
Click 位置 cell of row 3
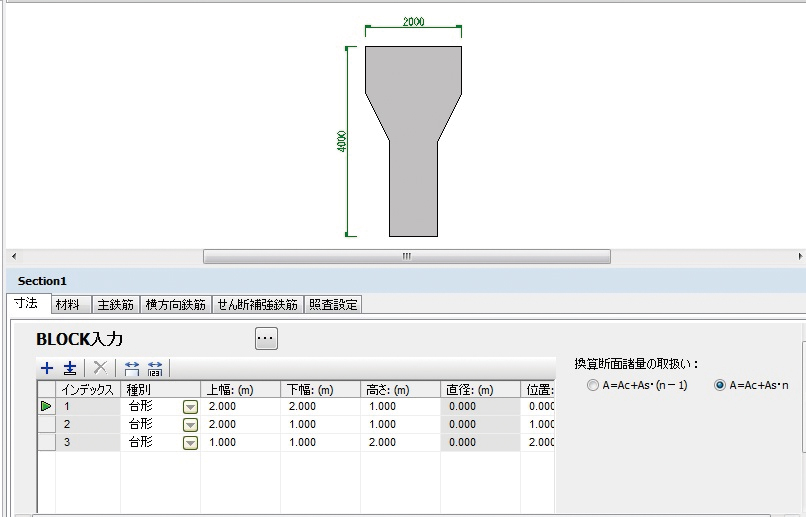coord(538,442)
